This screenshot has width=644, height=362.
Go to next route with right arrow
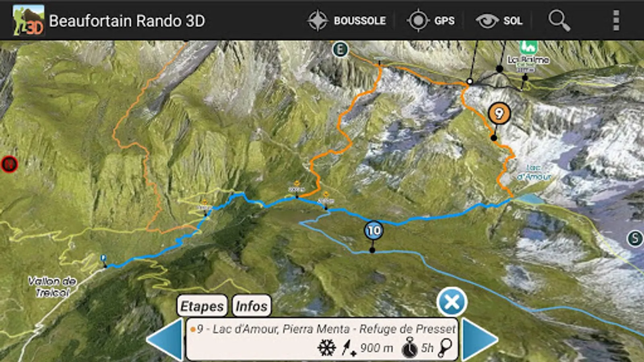480,339
